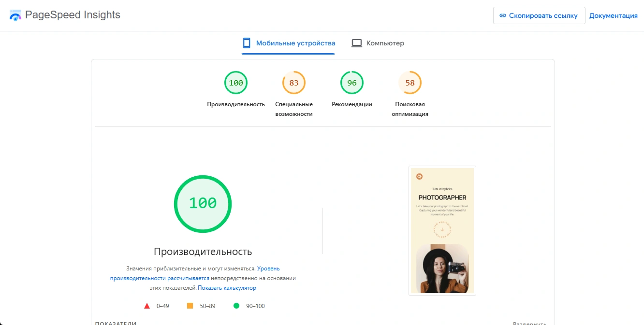Open the Photographer mobile page screenshot thumbnail

point(442,230)
